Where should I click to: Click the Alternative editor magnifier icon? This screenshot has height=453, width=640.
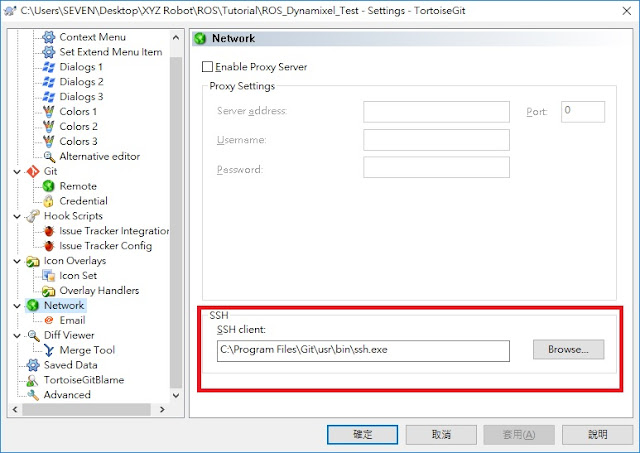tap(49, 156)
